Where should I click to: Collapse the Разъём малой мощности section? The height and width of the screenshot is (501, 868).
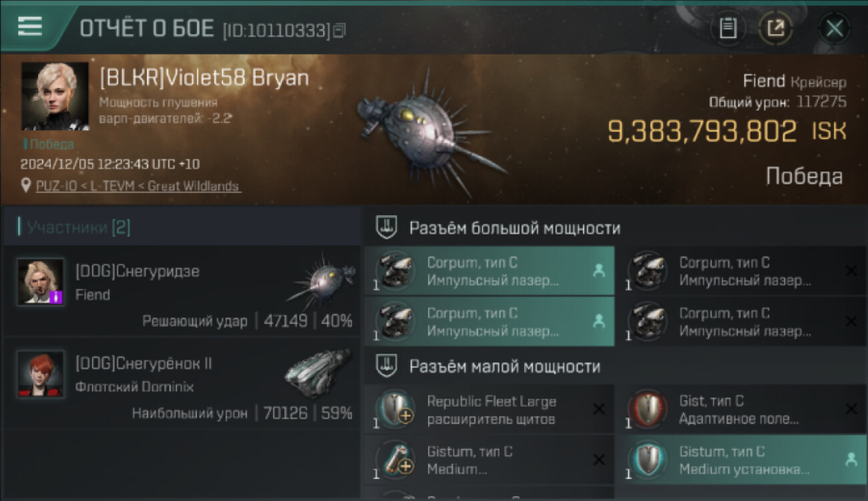(x=387, y=365)
